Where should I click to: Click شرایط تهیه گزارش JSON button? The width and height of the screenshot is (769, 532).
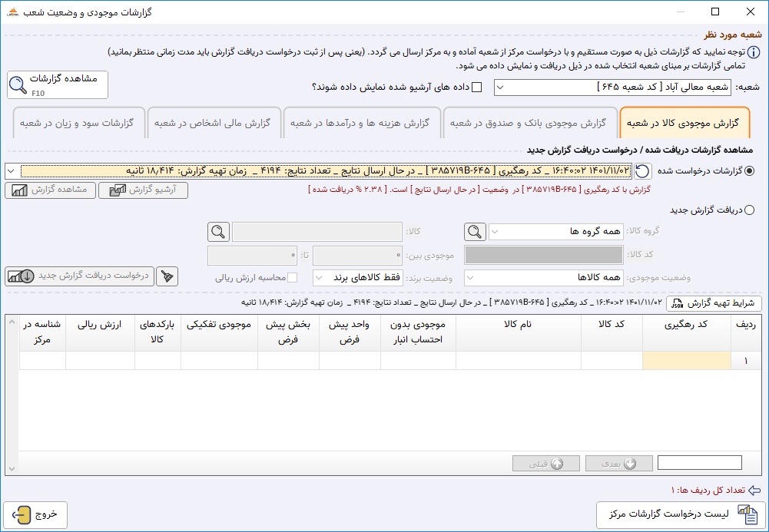click(x=714, y=304)
